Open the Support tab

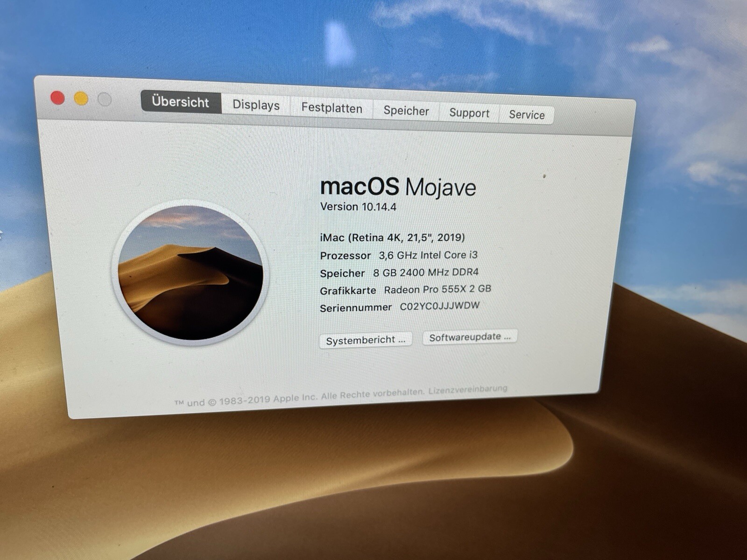click(469, 113)
